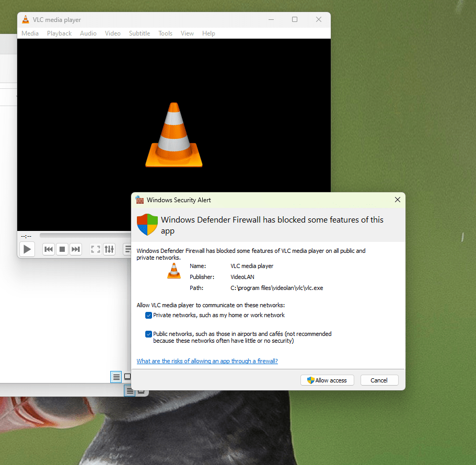Click the Allow access button
This screenshot has width=476, height=465.
tap(327, 380)
